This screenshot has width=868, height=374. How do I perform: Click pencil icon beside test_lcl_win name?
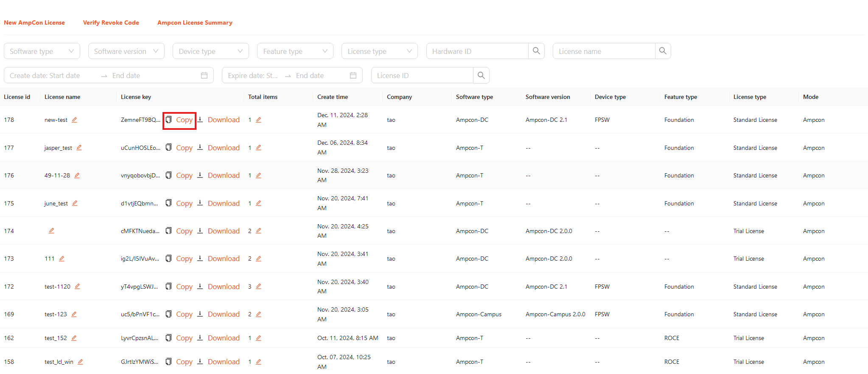pos(80,362)
